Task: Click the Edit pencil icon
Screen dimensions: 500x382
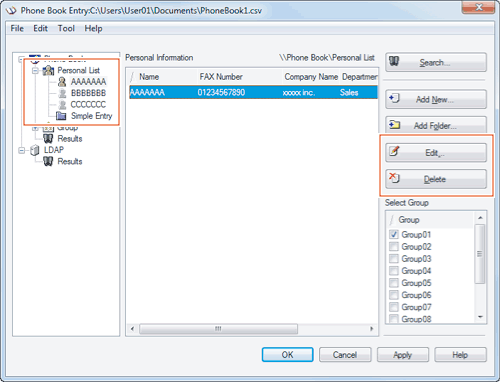Action: [x=394, y=151]
